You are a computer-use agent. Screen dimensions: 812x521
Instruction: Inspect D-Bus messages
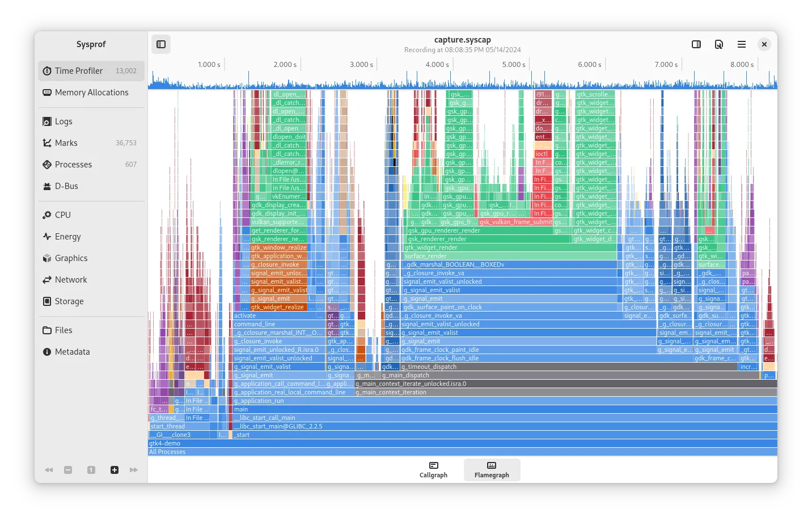(66, 186)
